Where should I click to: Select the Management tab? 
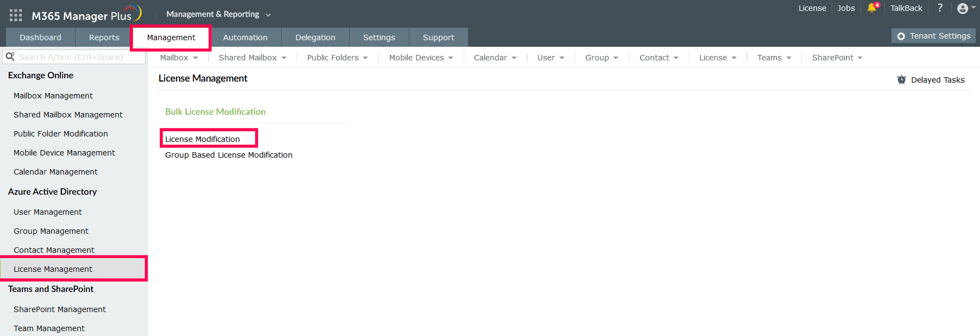(x=171, y=38)
